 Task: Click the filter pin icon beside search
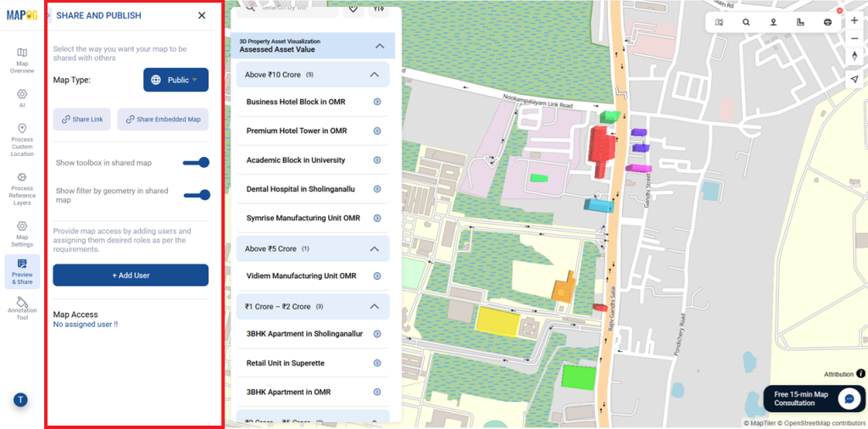[378, 8]
